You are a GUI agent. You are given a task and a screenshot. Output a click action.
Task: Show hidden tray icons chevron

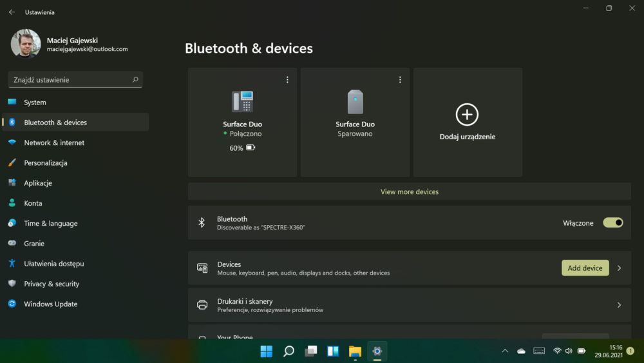pos(505,351)
